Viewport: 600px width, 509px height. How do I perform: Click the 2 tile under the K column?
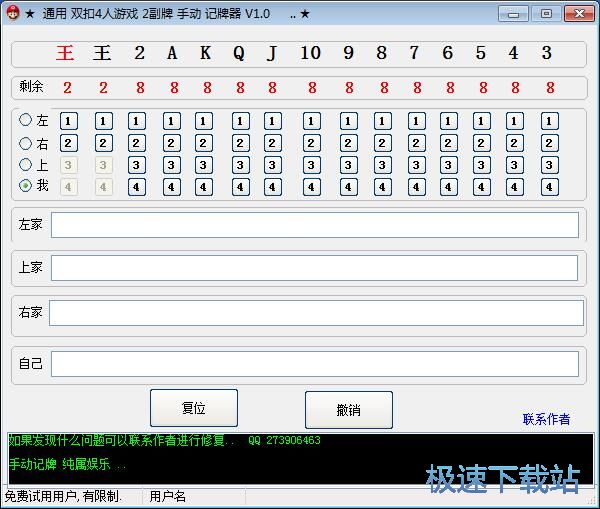coord(203,143)
